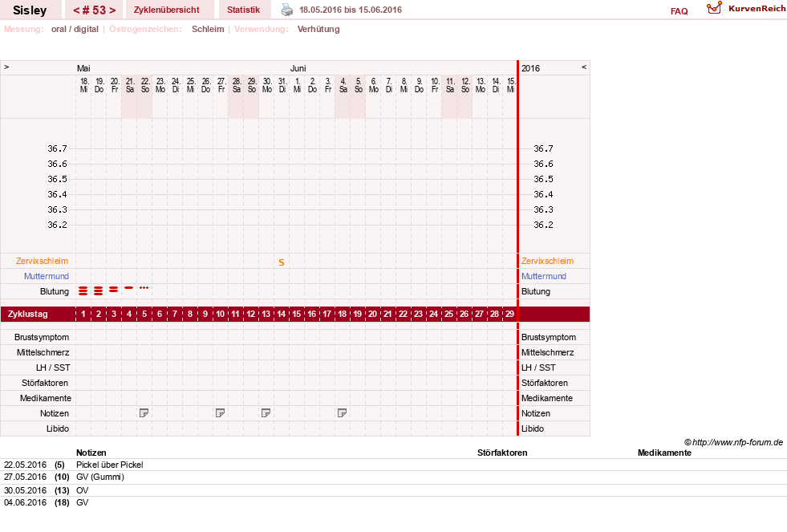This screenshot has height=532, width=787.
Task: Open the note icon on cycle day 18
Action: coord(342,413)
